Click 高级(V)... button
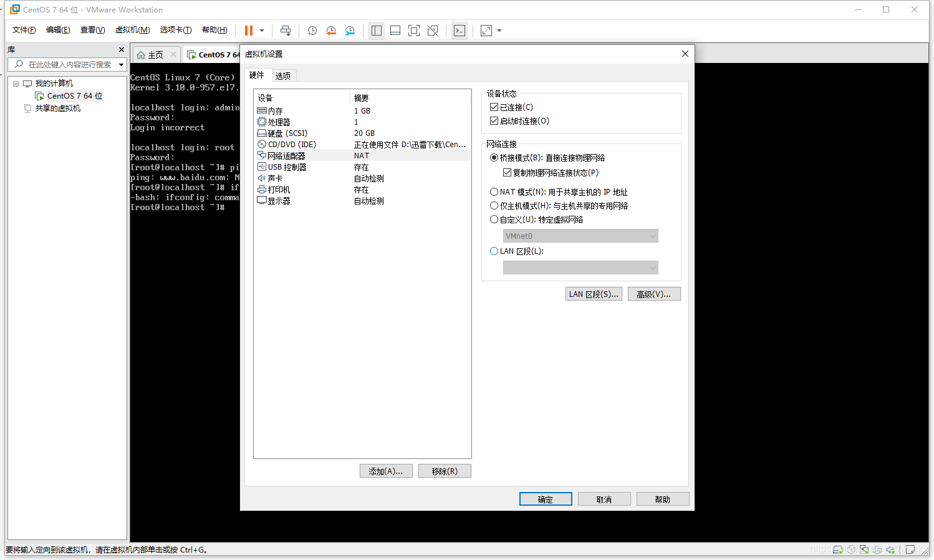Screen dimensions: 934x560 pos(654,294)
